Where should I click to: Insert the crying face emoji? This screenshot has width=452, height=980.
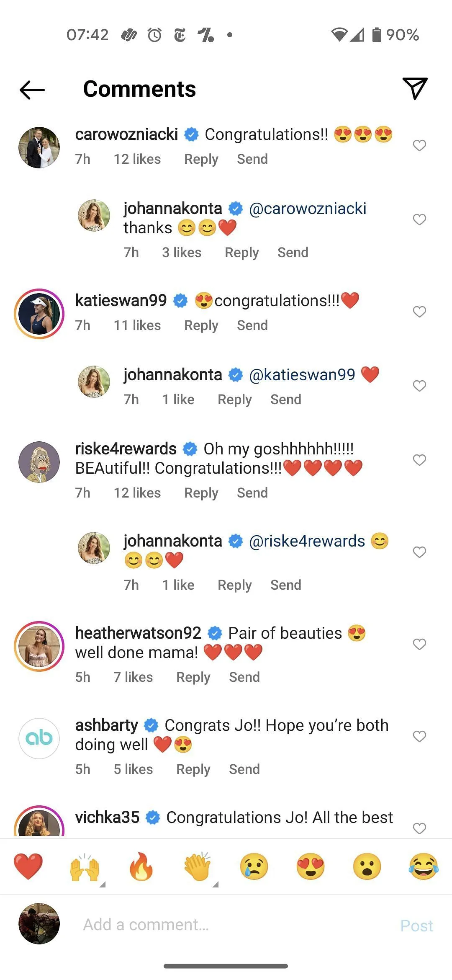click(254, 867)
